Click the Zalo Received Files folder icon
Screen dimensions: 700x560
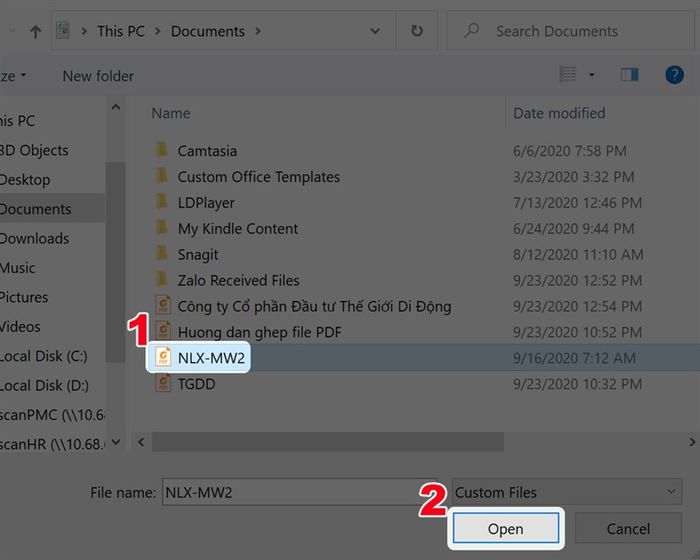(x=162, y=279)
